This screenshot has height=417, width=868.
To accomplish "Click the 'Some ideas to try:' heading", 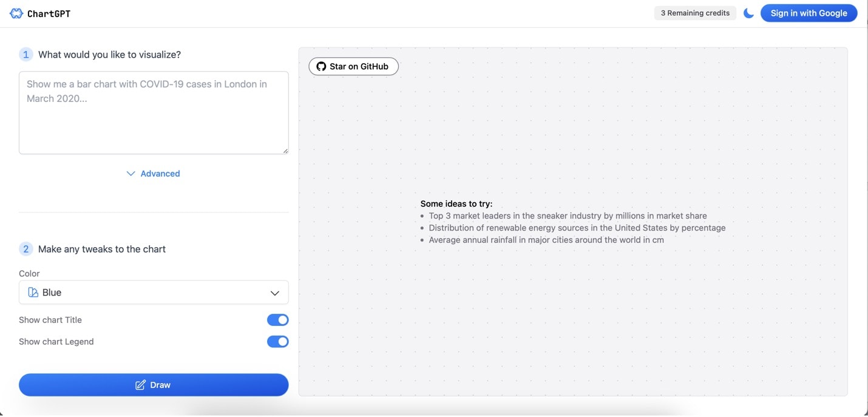I will tap(456, 204).
